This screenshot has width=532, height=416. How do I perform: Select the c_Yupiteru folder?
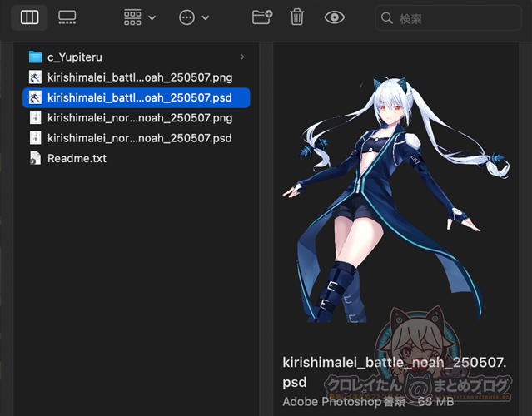pos(137,57)
